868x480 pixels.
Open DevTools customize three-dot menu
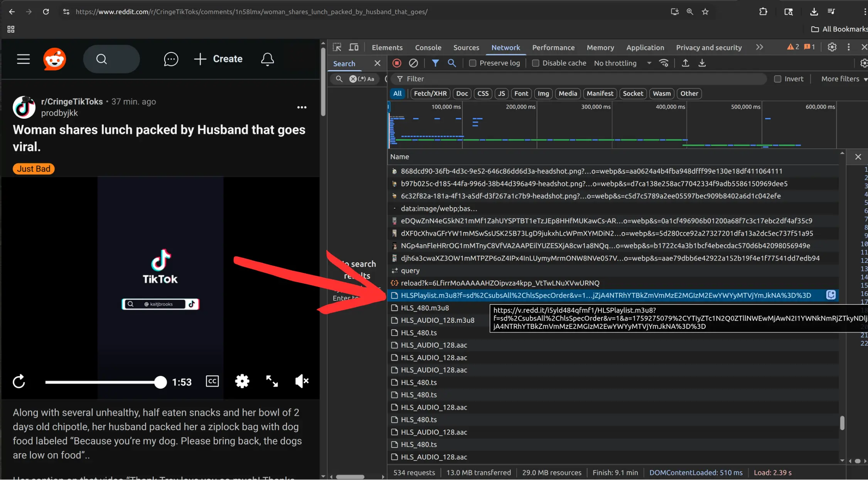[849, 47]
